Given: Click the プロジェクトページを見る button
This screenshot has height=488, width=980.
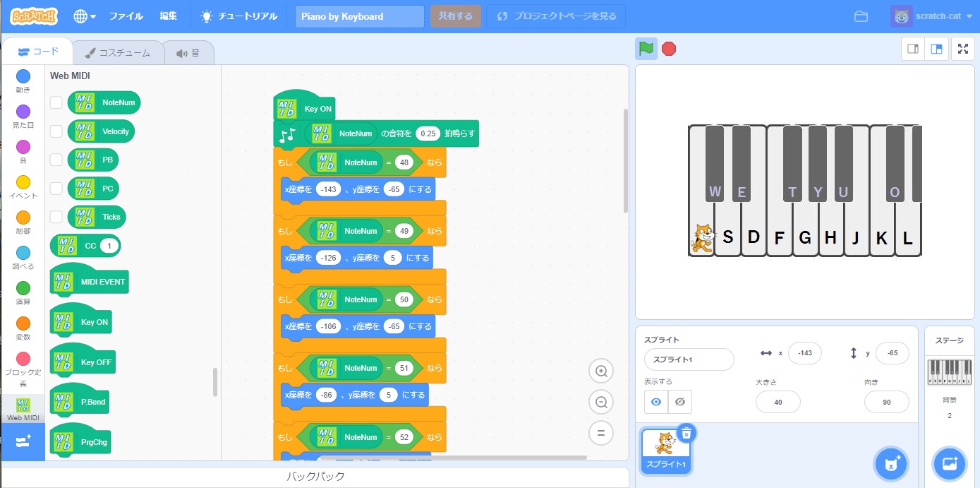Looking at the screenshot, I should tap(555, 16).
